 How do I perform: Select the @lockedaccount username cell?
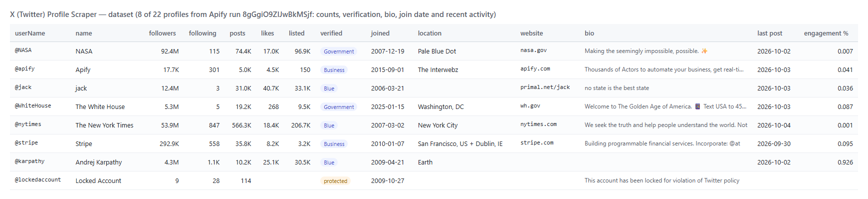(x=38, y=180)
